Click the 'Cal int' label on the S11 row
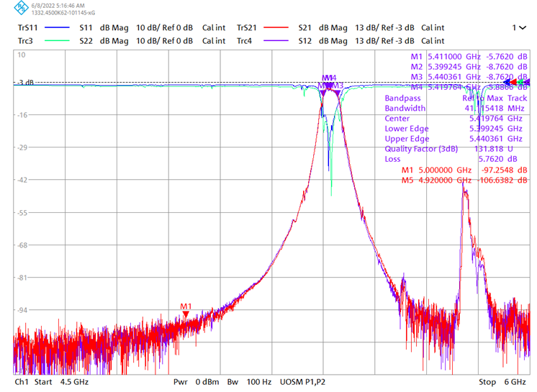The image size is (537, 392). [214, 28]
